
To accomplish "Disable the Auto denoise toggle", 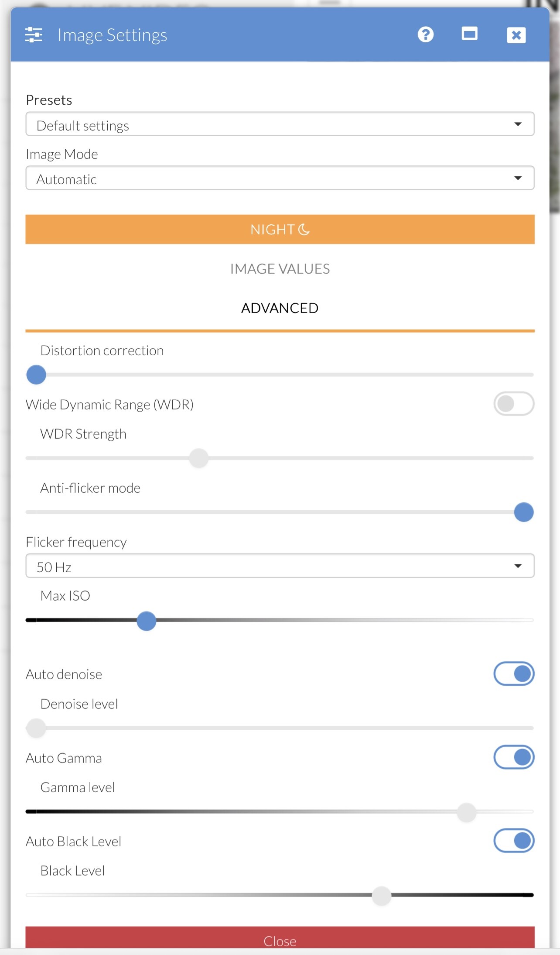I will 514,673.
